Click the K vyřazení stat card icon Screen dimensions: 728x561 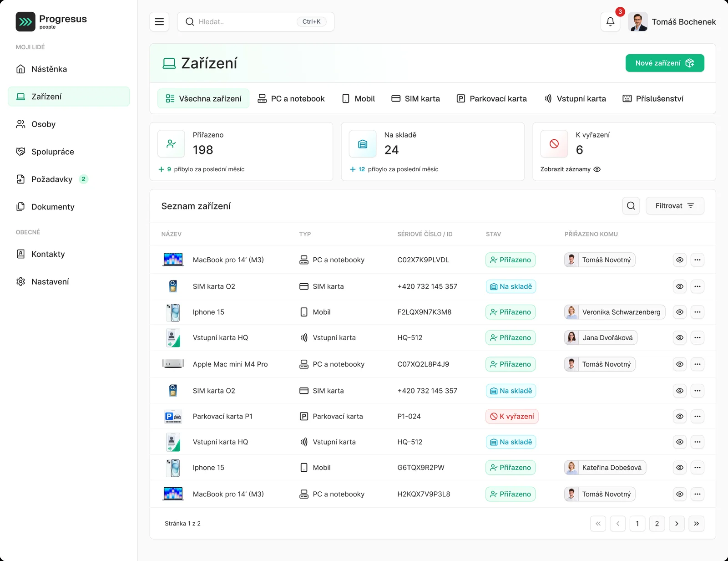554,144
